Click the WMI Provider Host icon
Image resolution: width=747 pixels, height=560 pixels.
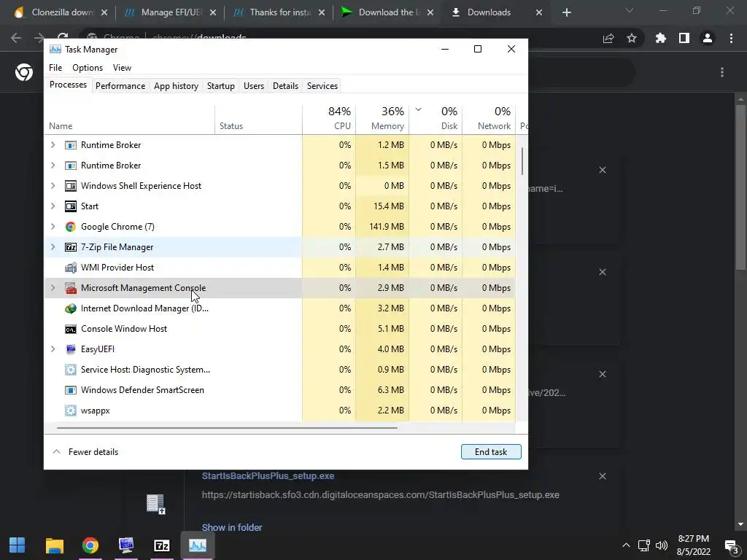click(x=71, y=268)
